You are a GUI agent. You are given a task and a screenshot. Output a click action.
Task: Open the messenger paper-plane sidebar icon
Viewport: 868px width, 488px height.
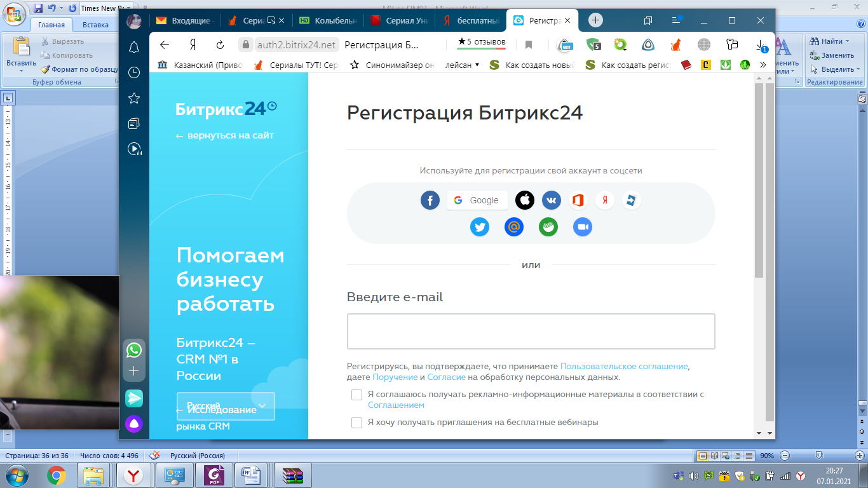click(134, 398)
